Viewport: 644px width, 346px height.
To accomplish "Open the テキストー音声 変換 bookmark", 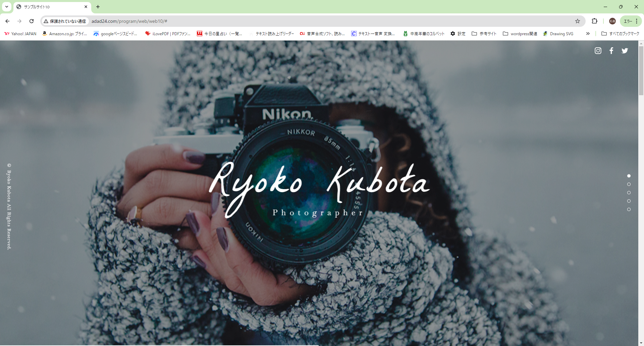I will tap(373, 34).
